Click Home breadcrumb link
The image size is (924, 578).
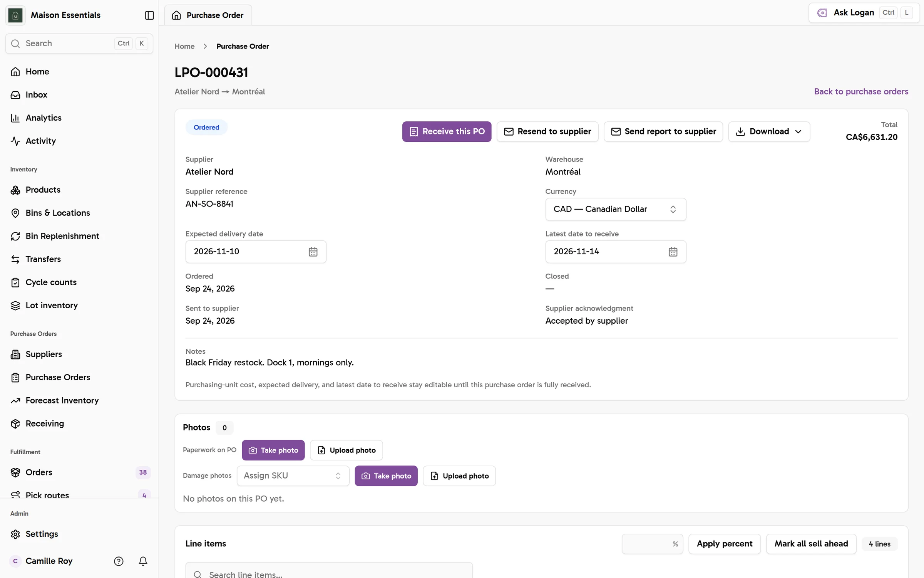[184, 46]
